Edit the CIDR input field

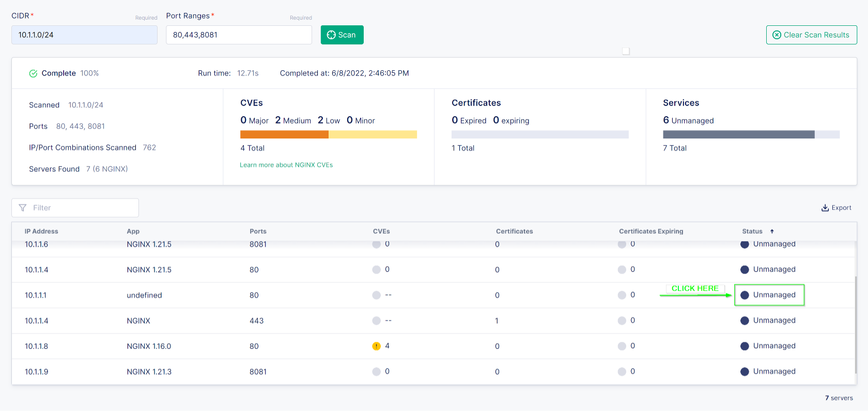[x=84, y=35]
